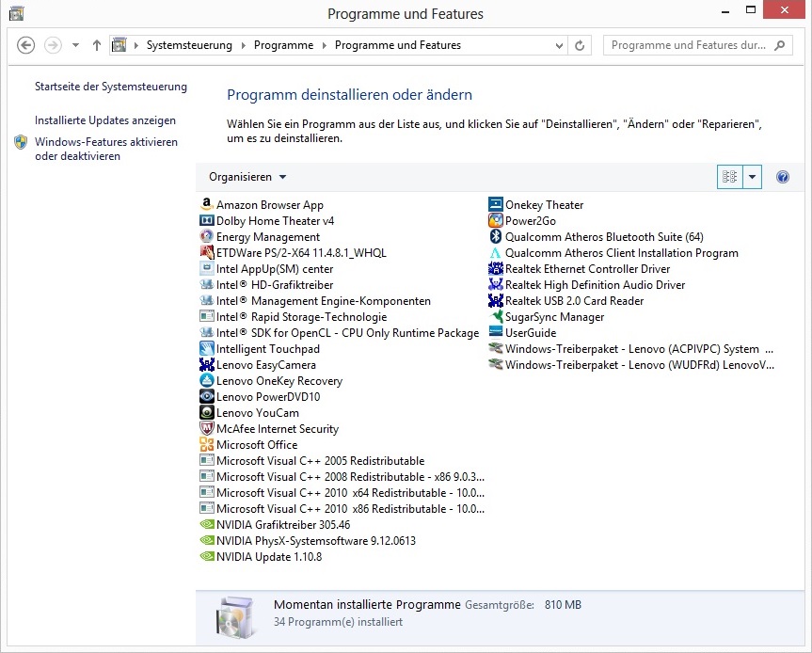The height and width of the screenshot is (653, 812).
Task: Click the Systemsteuerung breadcrumb in address bar
Action: coord(188,45)
